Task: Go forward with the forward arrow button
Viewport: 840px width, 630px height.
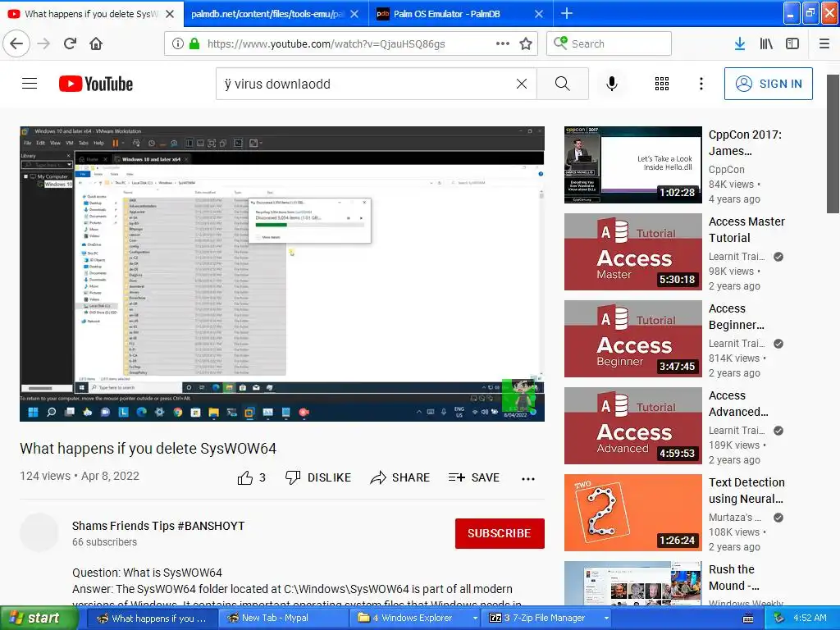Action: tap(43, 43)
